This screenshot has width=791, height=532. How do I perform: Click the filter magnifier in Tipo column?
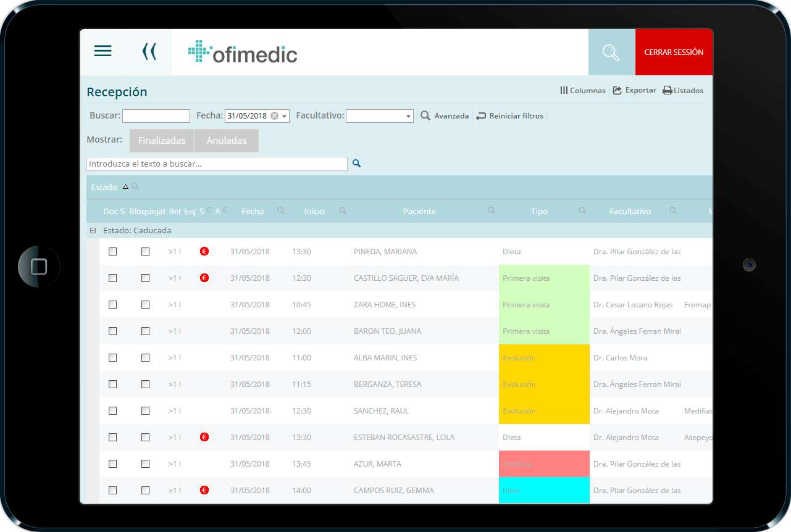pos(582,211)
